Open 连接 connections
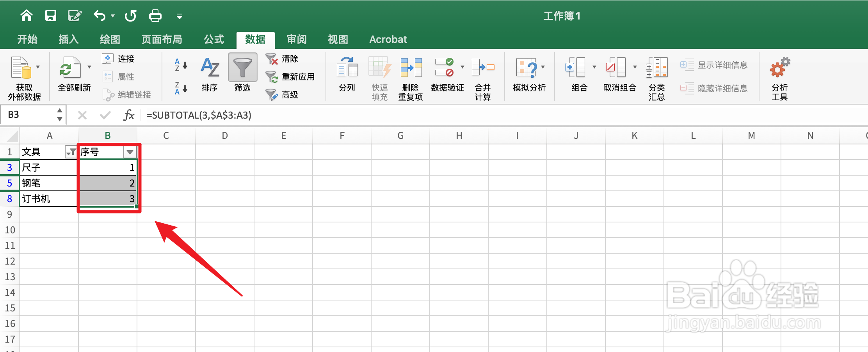The height and width of the screenshot is (352, 868). (118, 59)
